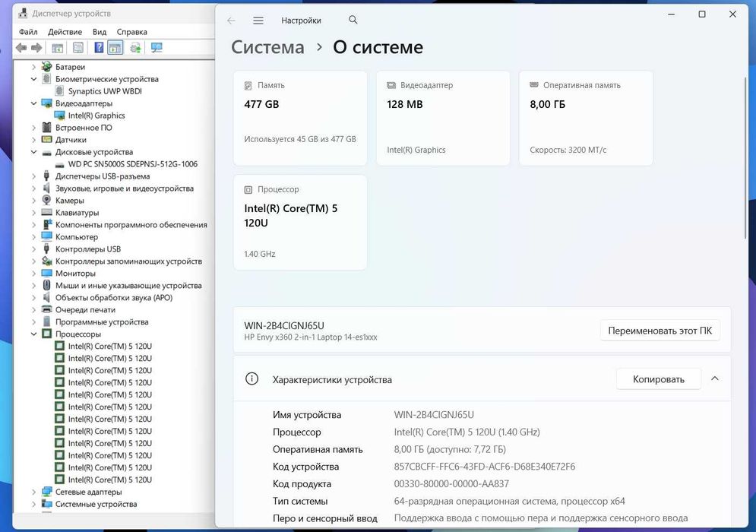The width and height of the screenshot is (756, 532).
Task: Click the Батареи battery icon
Action: coord(47,67)
